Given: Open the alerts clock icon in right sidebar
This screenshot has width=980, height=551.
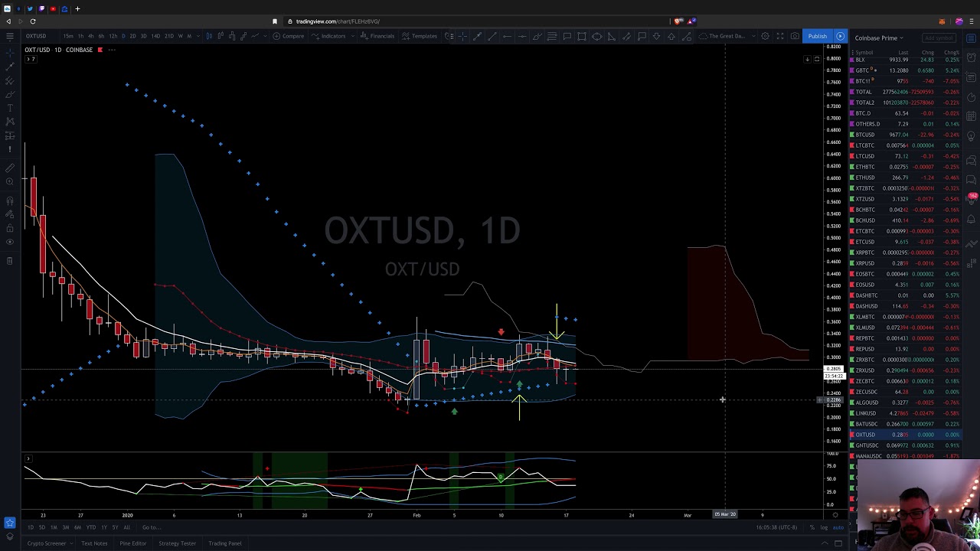Looking at the screenshot, I should click(971, 57).
